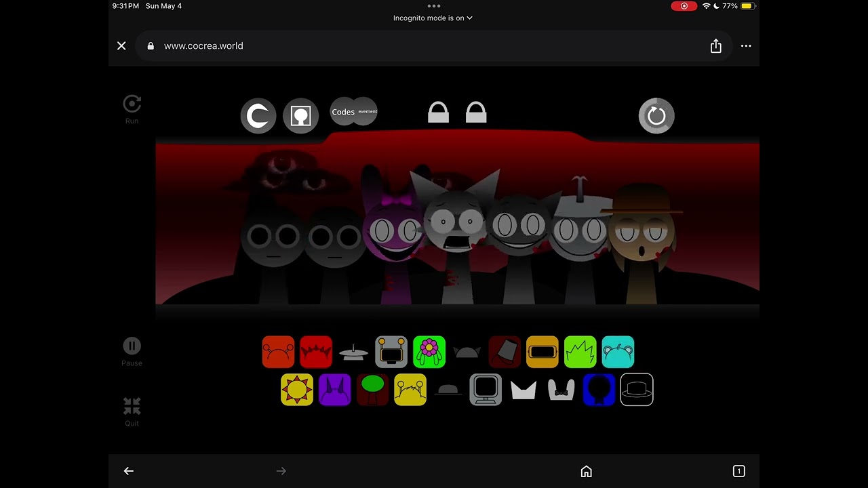Open the Codes button
The height and width of the screenshot is (488, 868).
[x=343, y=112]
